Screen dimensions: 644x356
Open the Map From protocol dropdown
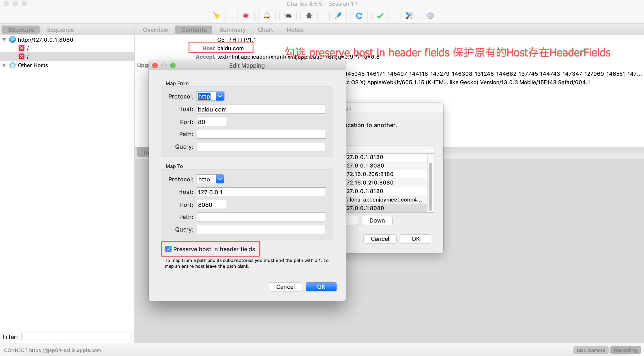click(220, 96)
